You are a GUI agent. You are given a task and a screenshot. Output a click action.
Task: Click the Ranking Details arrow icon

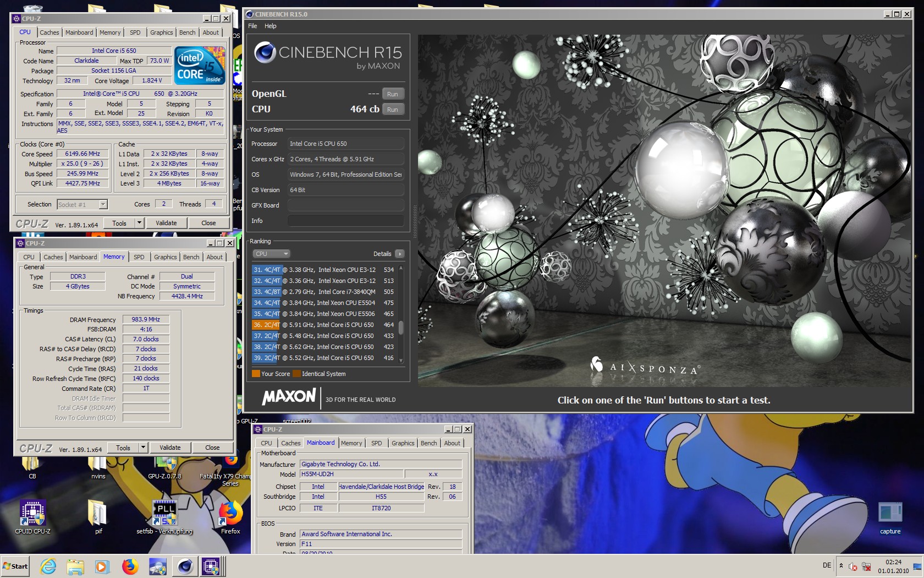click(x=400, y=254)
